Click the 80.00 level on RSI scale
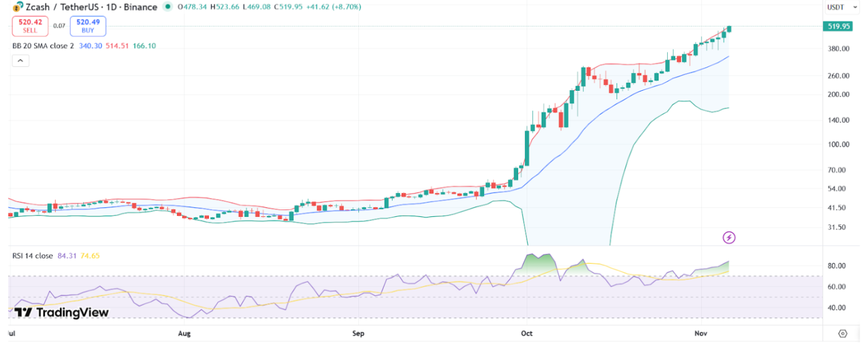This screenshot has width=868, height=347. point(835,265)
